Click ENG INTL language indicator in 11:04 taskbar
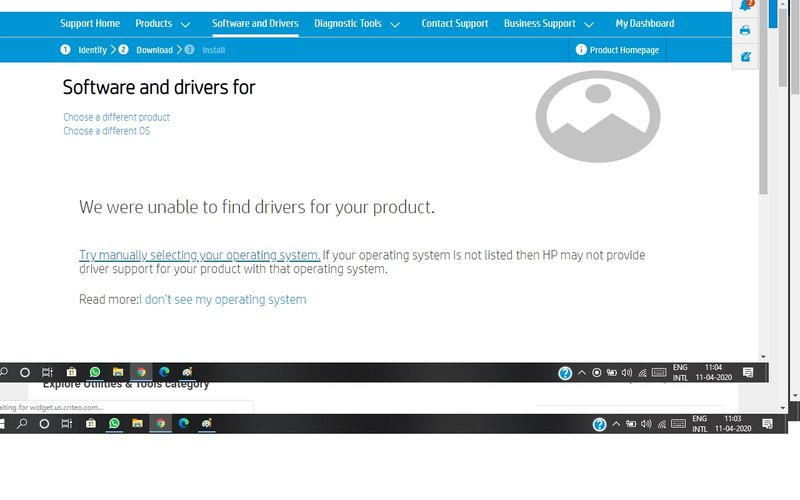800x500 pixels. [680, 372]
